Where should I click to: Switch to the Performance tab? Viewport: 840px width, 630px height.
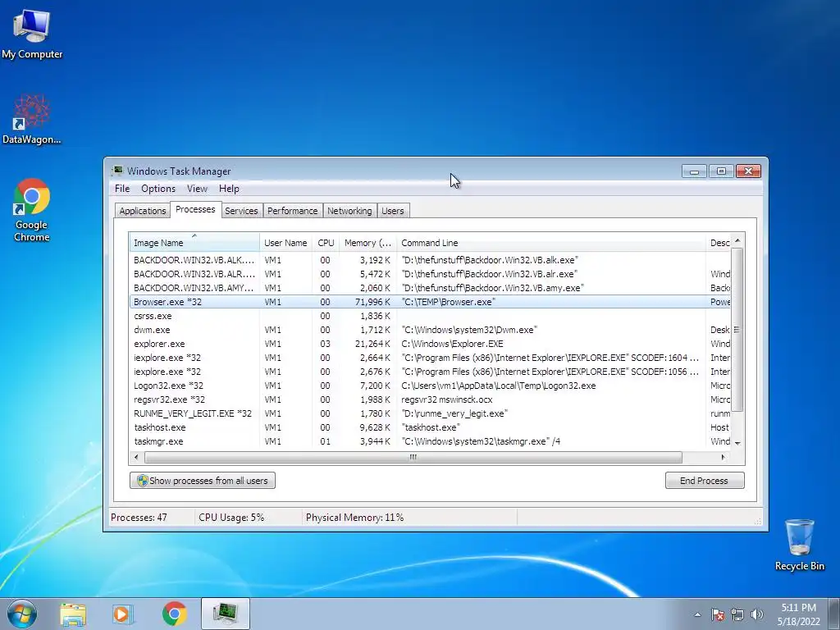coord(293,211)
